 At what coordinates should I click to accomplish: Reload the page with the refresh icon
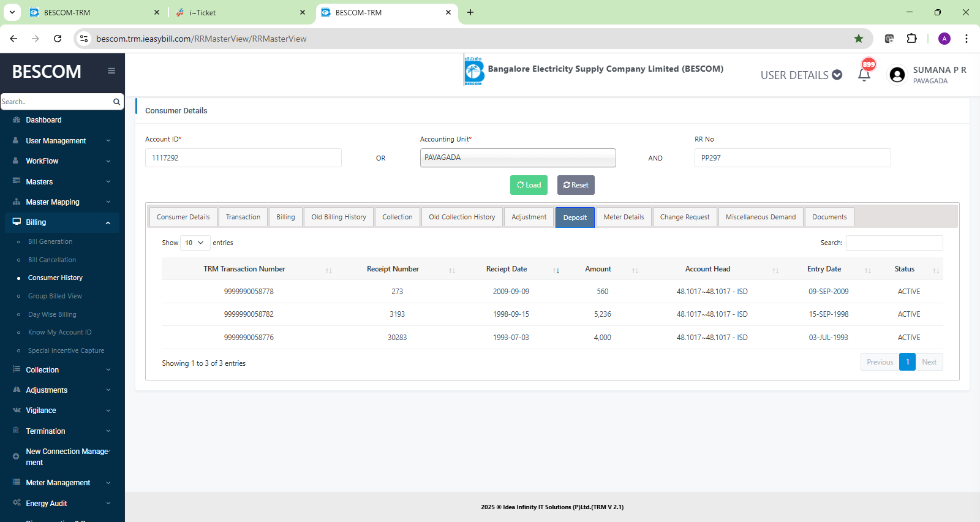coord(58,39)
